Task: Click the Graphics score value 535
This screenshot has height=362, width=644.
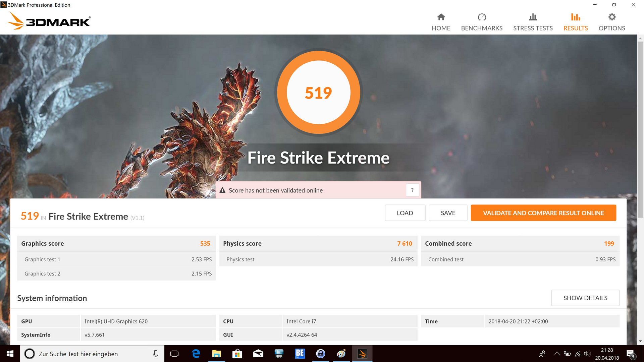Action: tap(205, 244)
